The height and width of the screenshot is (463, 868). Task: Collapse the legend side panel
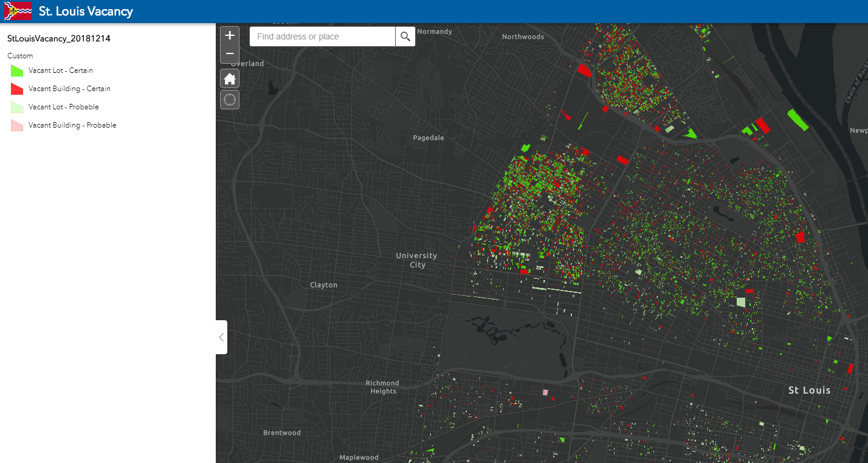(x=221, y=337)
